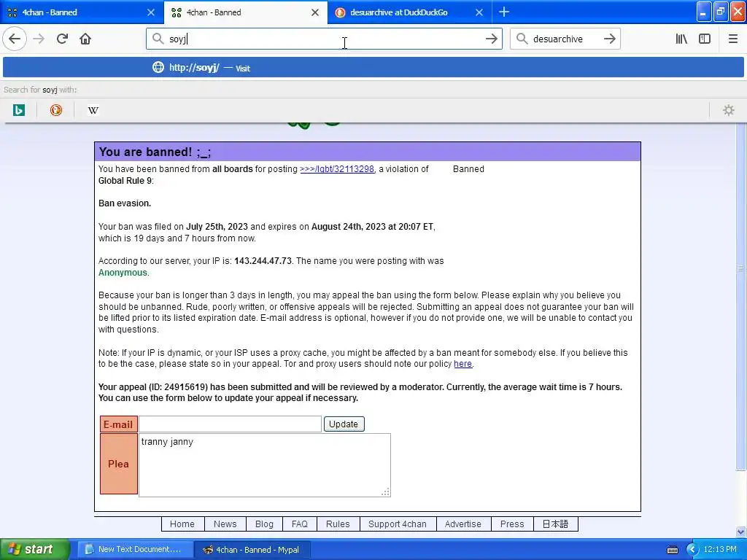Open the browser home page
Screen dimensions: 747x560
85,39
